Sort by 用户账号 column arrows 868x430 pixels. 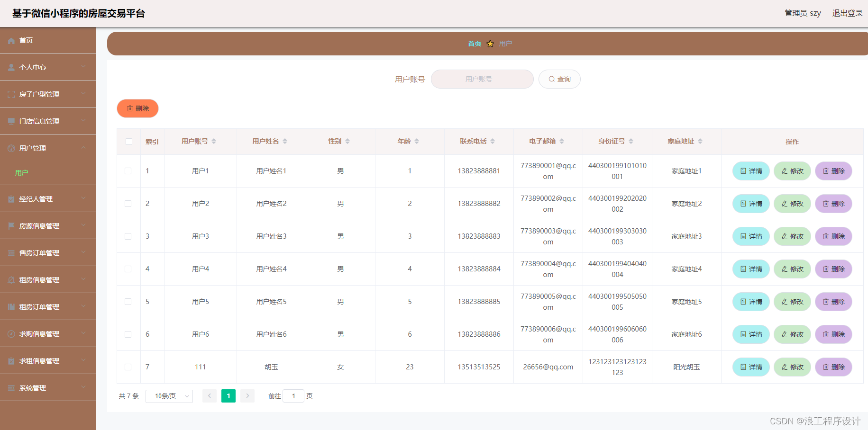click(214, 141)
